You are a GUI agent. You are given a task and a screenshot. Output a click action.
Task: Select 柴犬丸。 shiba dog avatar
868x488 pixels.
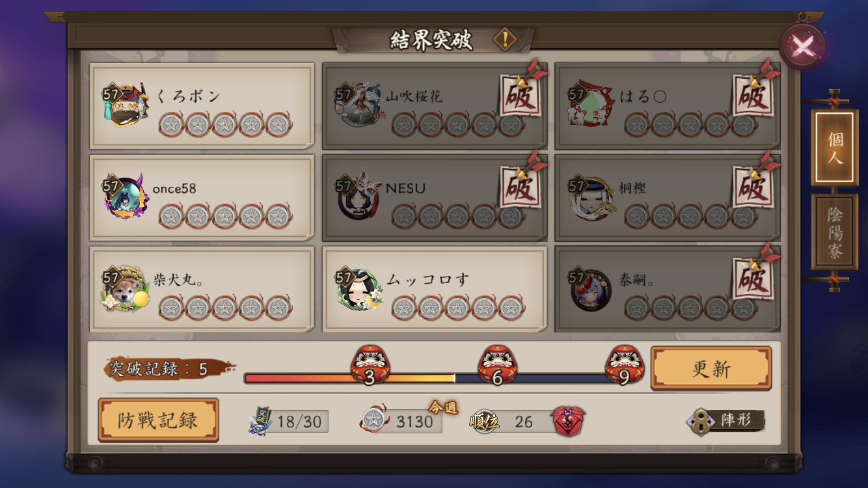[x=124, y=289]
